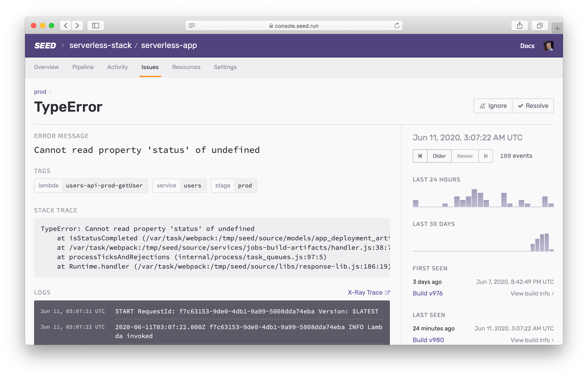Ignore this TypeError issue
Viewport: 588px width, 378px height.
pos(493,106)
